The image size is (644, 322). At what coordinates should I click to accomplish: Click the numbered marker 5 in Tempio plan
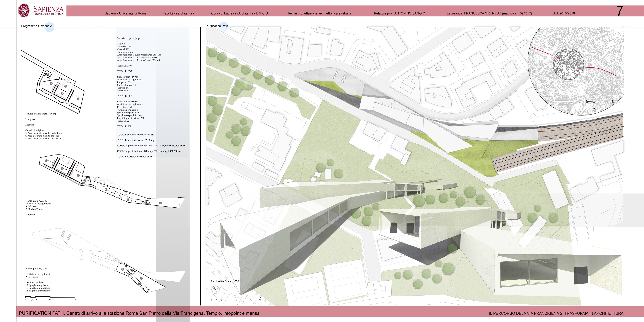[78, 99]
